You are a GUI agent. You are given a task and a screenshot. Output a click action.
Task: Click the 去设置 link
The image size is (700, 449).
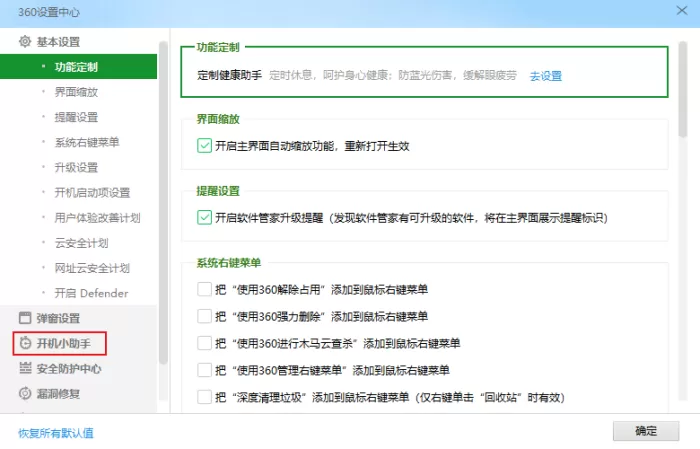click(x=546, y=76)
